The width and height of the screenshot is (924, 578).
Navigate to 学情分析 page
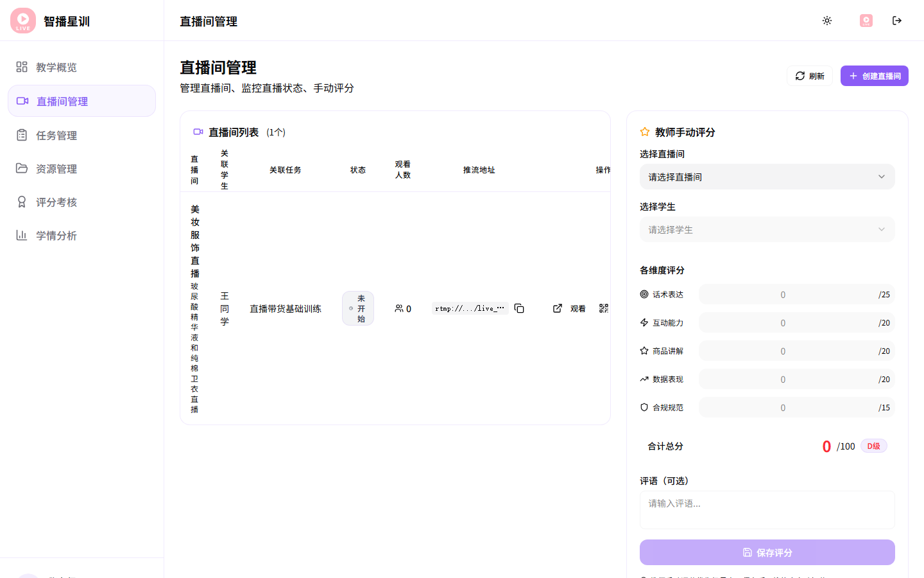pyautogui.click(x=81, y=235)
